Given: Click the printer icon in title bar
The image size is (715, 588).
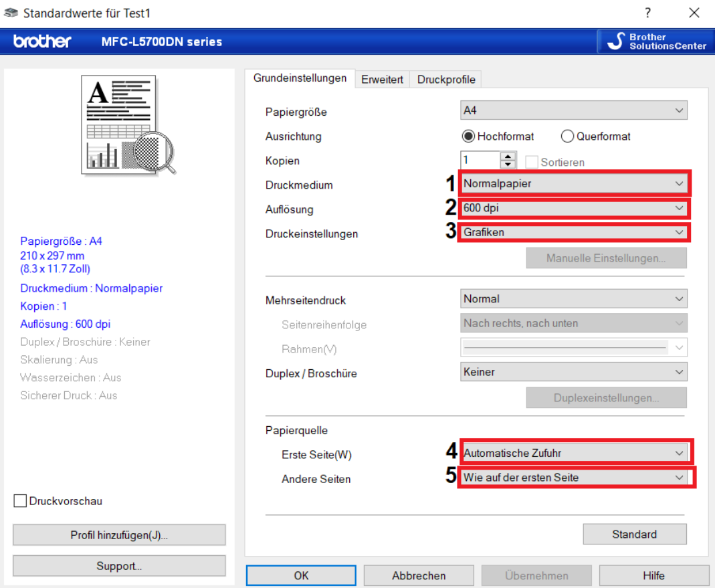Looking at the screenshot, I should (11, 13).
